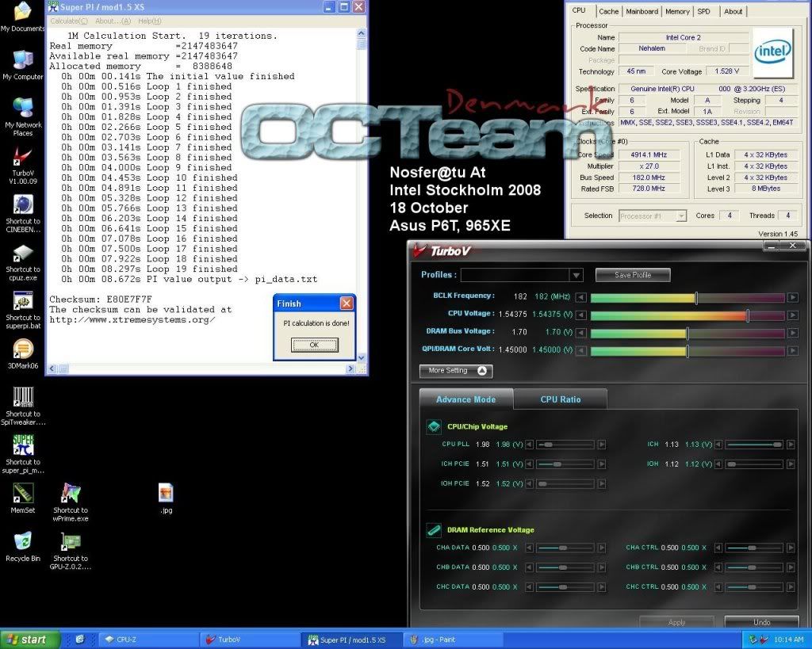Collapse the More Setting panel
812x649 pixels.
coord(456,371)
